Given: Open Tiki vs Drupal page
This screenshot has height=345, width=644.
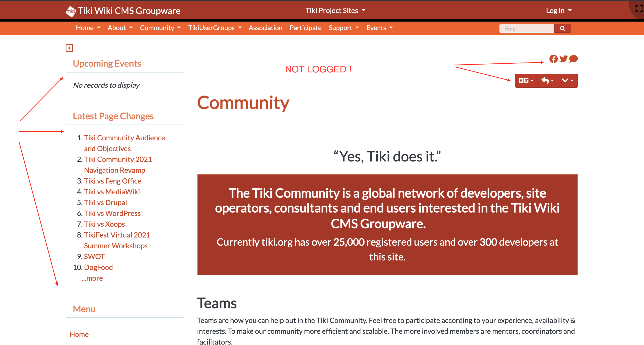Looking at the screenshot, I should click(105, 202).
